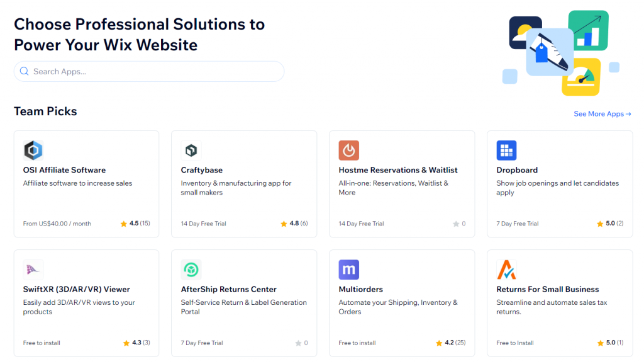Open the SwiftXR Viewer app card
Image resolution: width=644 pixels, height=364 pixels.
click(x=86, y=302)
